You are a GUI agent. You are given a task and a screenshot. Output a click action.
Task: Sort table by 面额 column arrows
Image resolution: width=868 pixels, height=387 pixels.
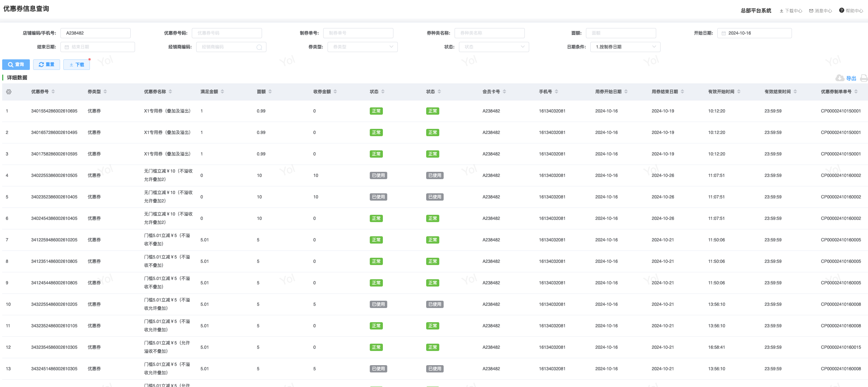[270, 92]
